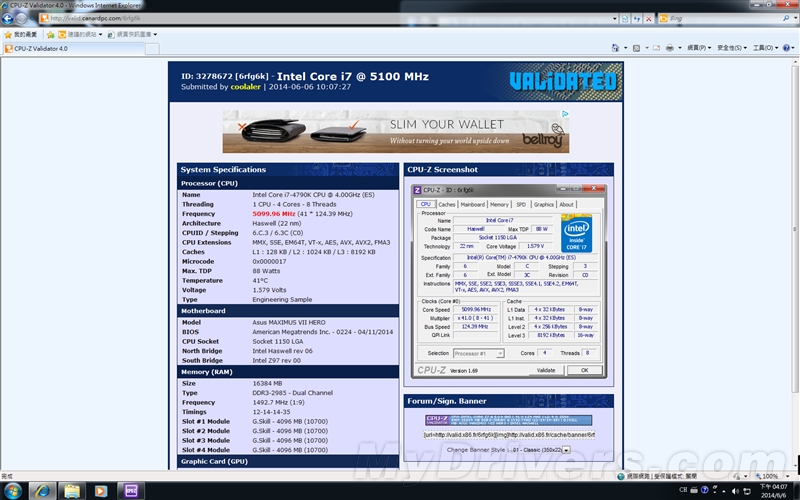This screenshot has height=500, width=800.
Task: Click the Feeds icon in the command bar
Action: coord(636,48)
